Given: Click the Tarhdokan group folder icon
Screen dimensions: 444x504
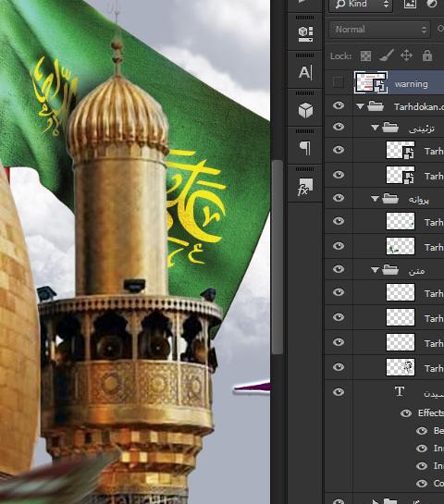Looking at the screenshot, I should pos(376,106).
